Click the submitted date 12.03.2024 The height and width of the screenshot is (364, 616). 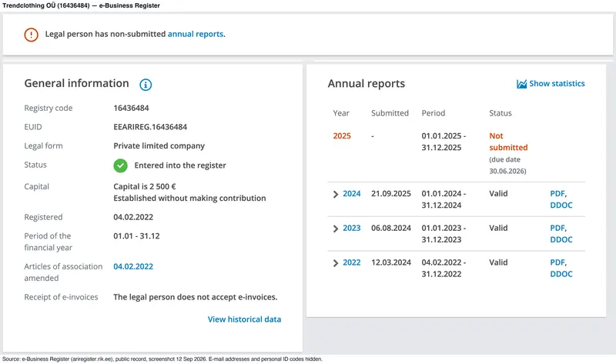391,262
